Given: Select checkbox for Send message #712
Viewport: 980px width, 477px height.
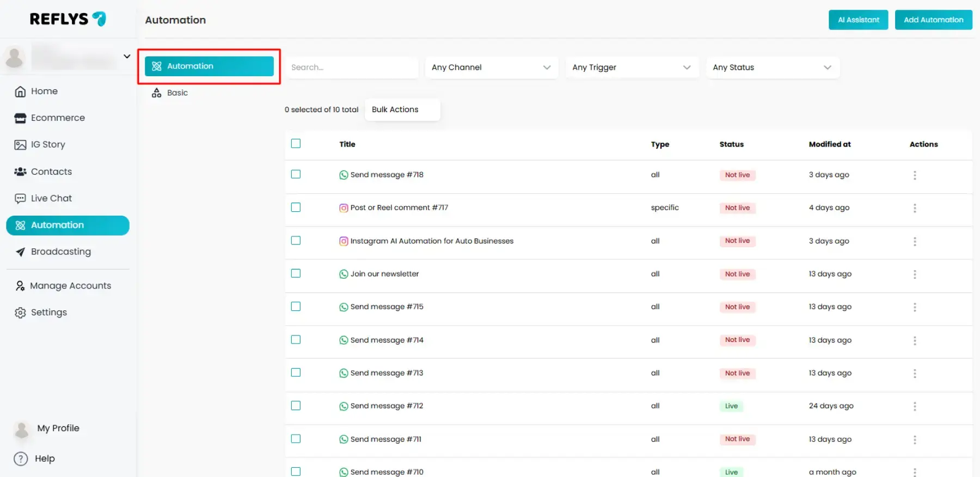Looking at the screenshot, I should click(x=296, y=406).
